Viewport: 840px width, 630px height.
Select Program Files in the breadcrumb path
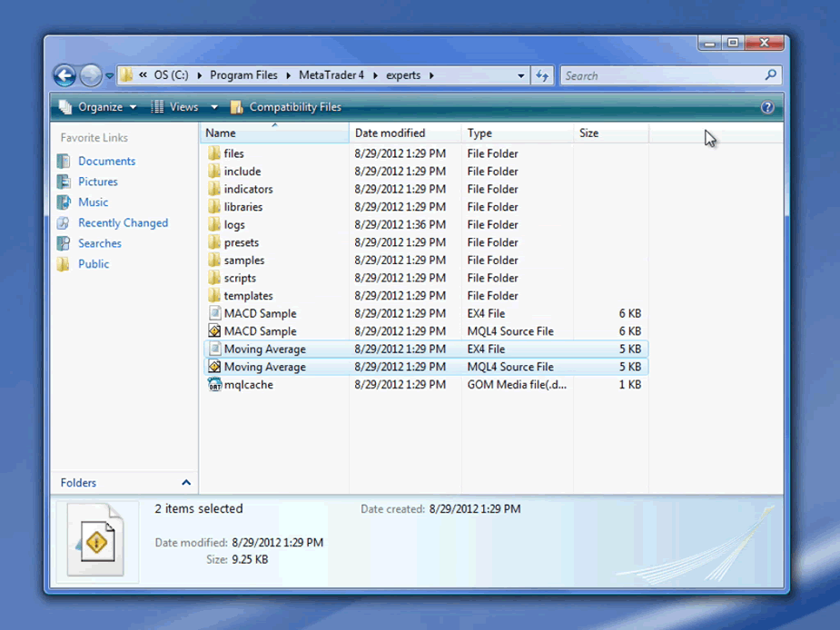(x=243, y=75)
